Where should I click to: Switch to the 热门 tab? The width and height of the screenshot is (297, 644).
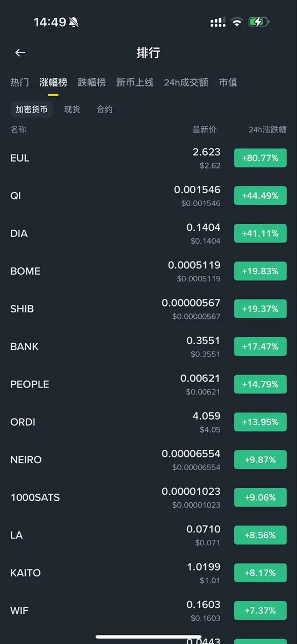pos(19,83)
